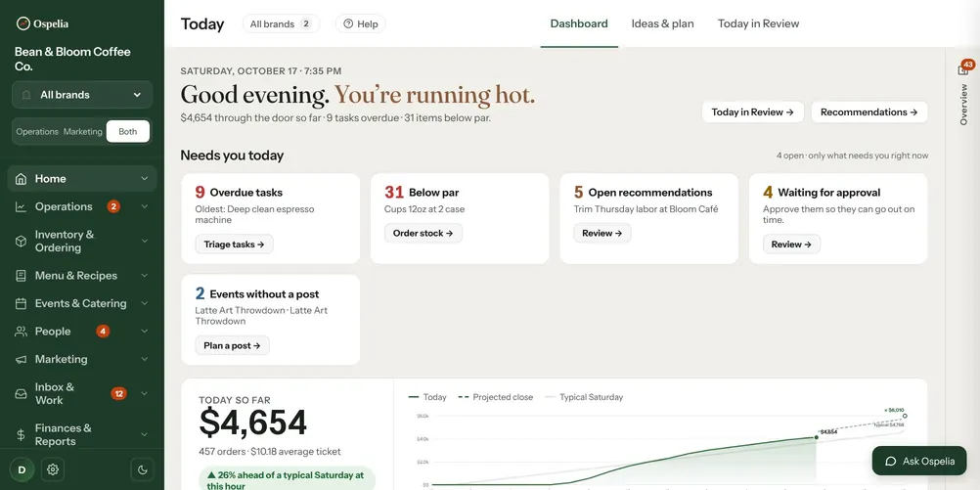The image size is (980, 490).
Task: Expand the Menu & Recipes chevron
Action: [x=145, y=276]
